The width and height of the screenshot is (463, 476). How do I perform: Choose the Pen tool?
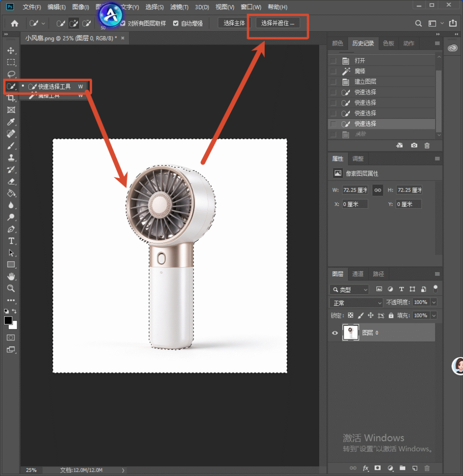pyautogui.click(x=11, y=229)
